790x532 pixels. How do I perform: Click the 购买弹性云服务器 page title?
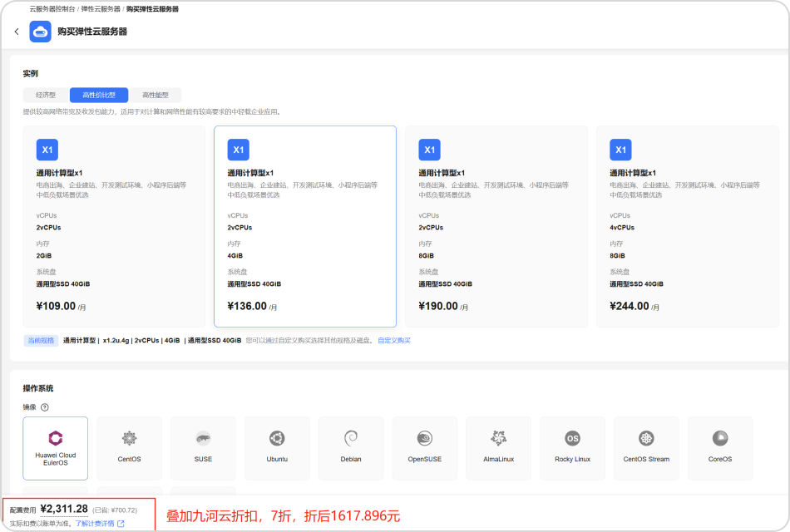coord(92,32)
